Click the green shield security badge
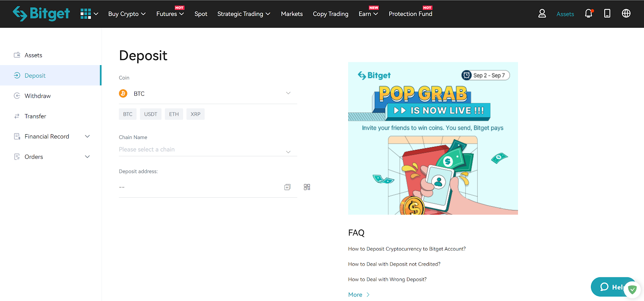644x301 pixels. coord(632,289)
